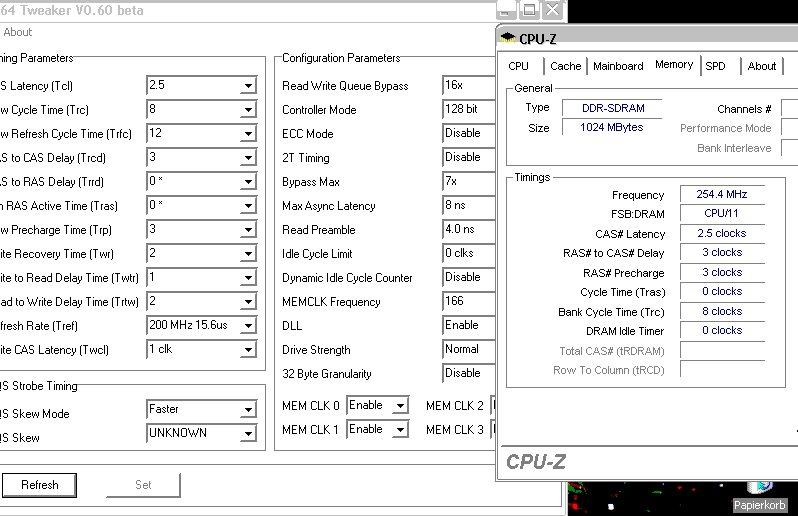798x516 pixels.
Task: Select the Memory tab in CPU-Z
Action: 674,65
